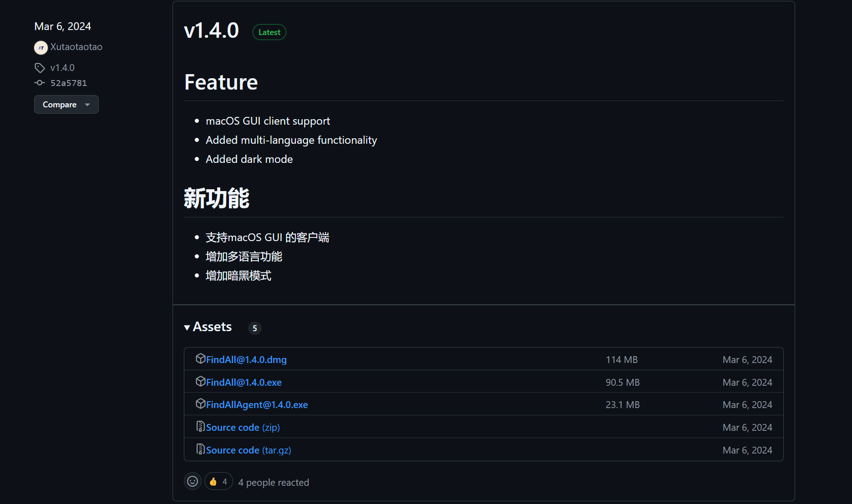The height and width of the screenshot is (504, 852).
Task: Collapse the Assets section
Action: 208,327
